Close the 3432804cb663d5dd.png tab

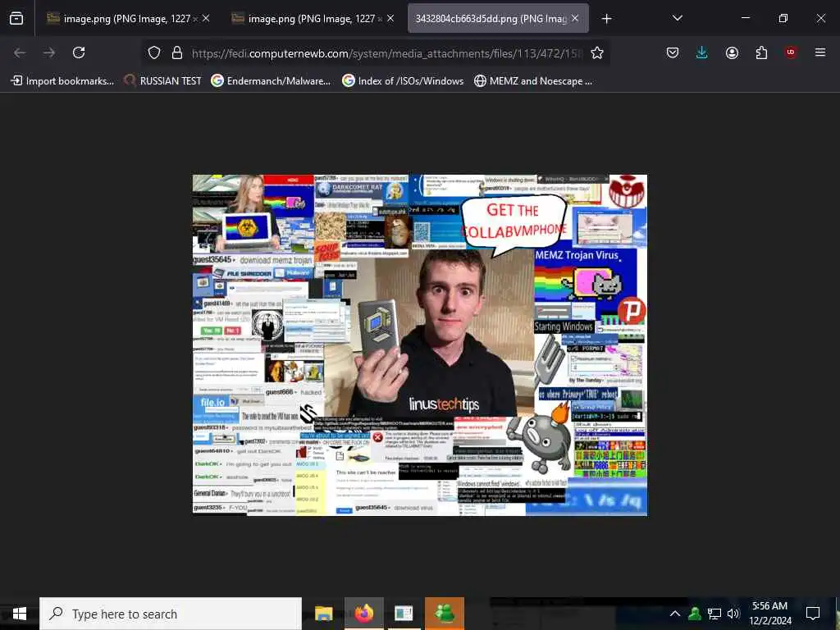[575, 18]
